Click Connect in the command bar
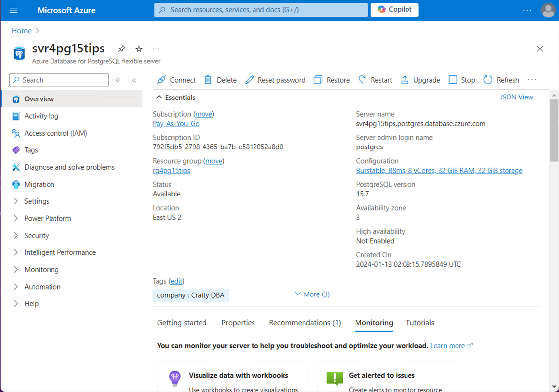This screenshot has height=392, width=559. (x=176, y=80)
